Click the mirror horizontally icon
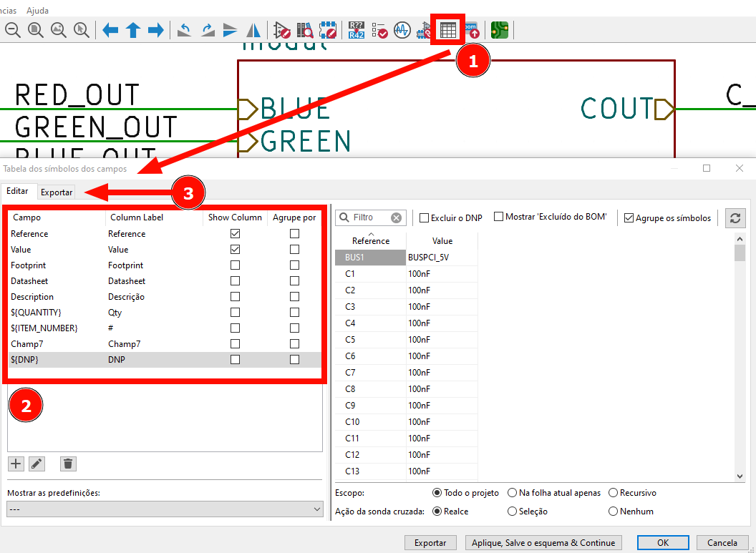Viewport: 756px width, 553px height. tap(253, 30)
